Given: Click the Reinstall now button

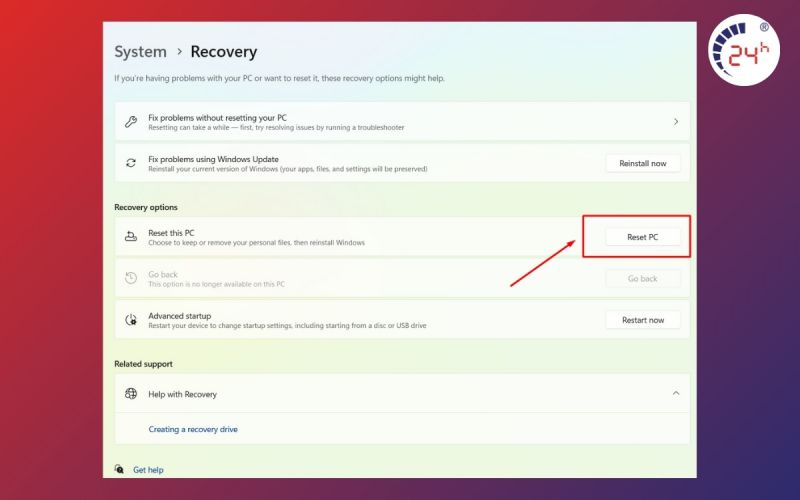Looking at the screenshot, I should (643, 163).
